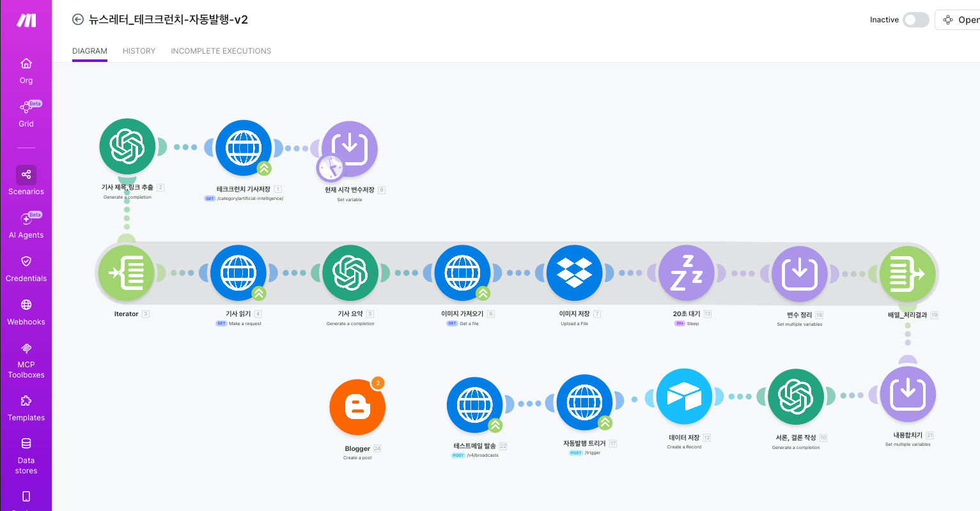Open the aggregator module 배열_처리결과
The height and width of the screenshot is (511, 980).
(908, 274)
